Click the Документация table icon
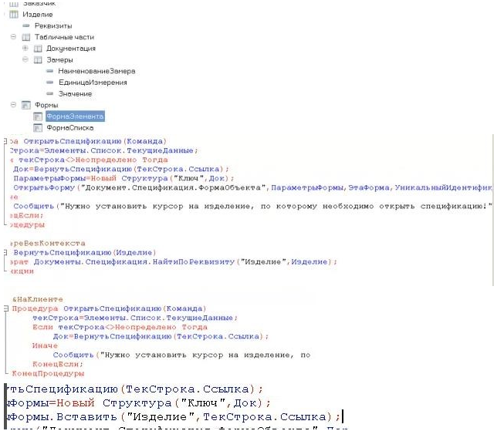The width and height of the screenshot is (504, 431). pyautogui.click(x=38, y=49)
